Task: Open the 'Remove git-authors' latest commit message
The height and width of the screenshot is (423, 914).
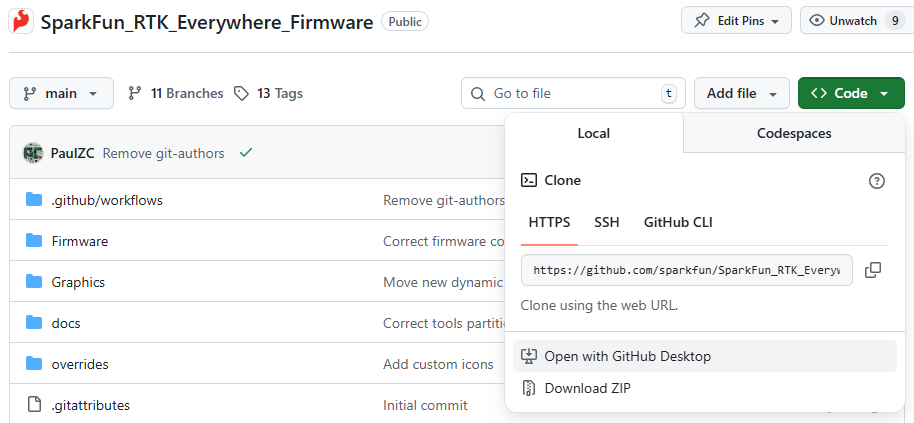Action: pyautogui.click(x=163, y=153)
